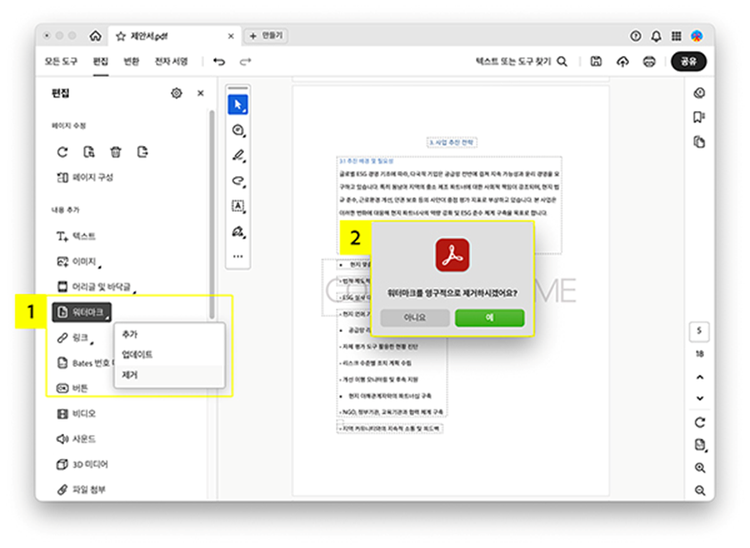Click current page number 5 field
The height and width of the screenshot is (548, 750).
pyautogui.click(x=699, y=331)
